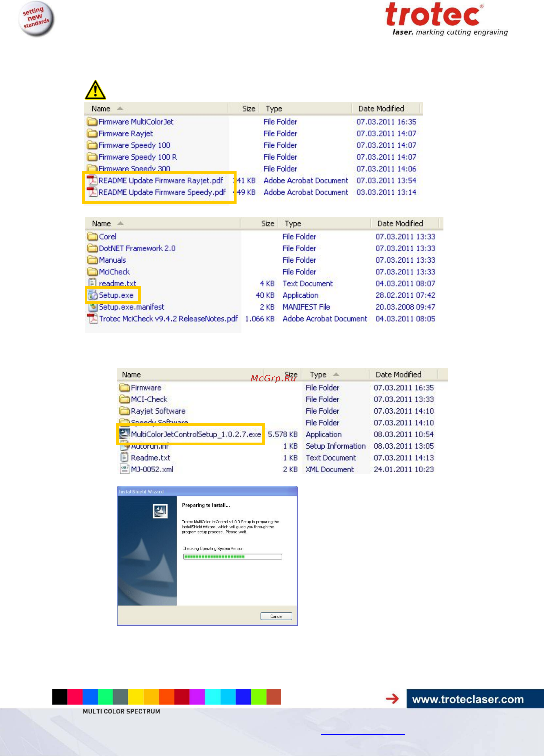Click the InstallShield Wizard title bar

point(207,491)
